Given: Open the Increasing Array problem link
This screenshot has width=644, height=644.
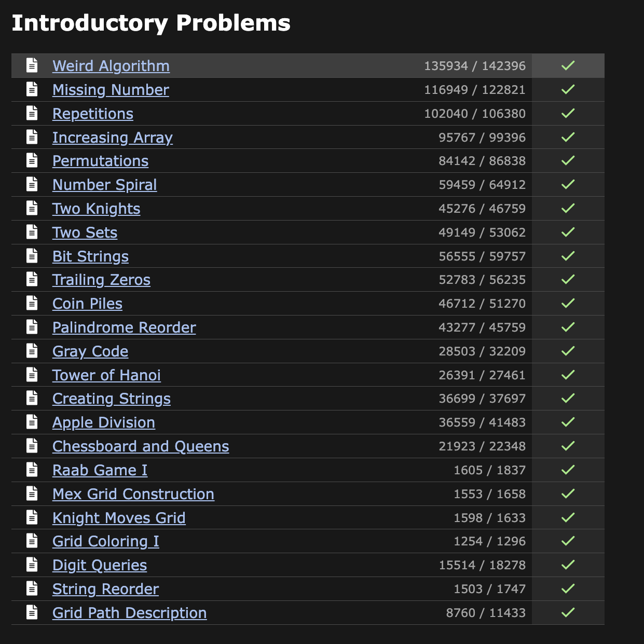Looking at the screenshot, I should point(113,138).
